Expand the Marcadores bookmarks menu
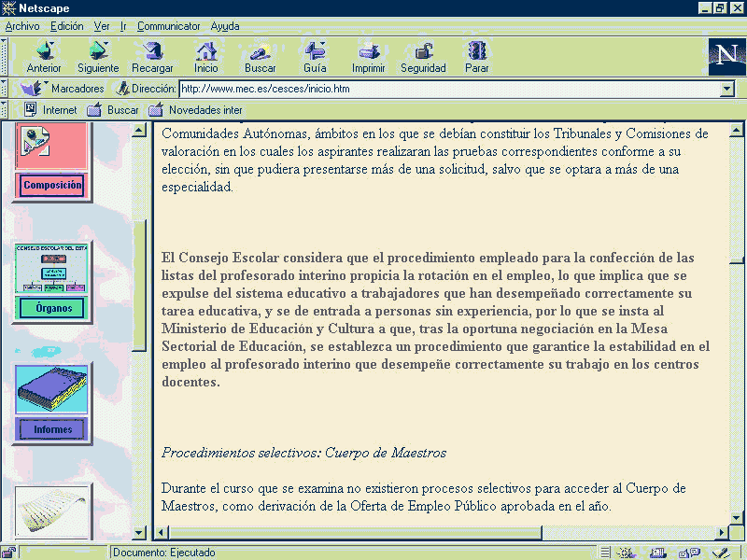The height and width of the screenshot is (560, 747). [x=65, y=89]
